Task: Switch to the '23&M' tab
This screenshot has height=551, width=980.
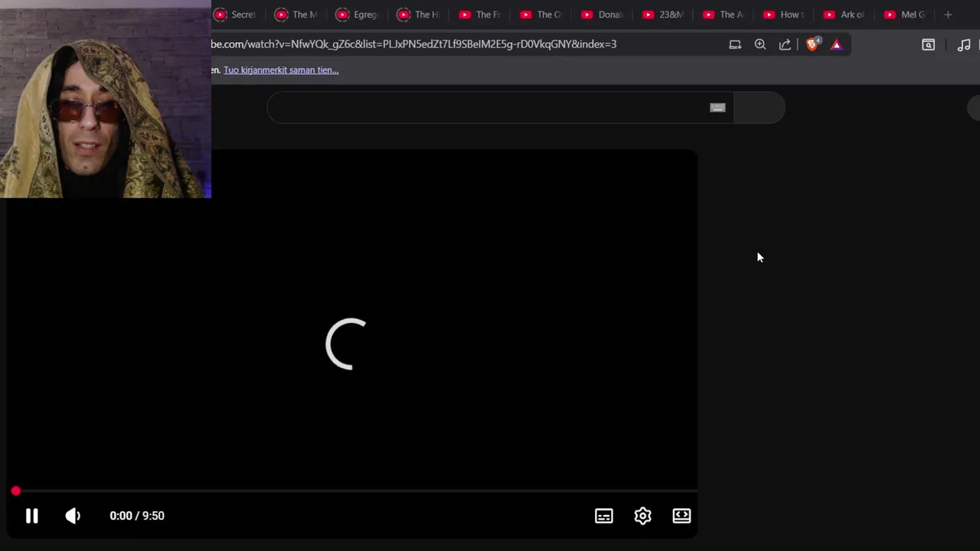Action: pos(664,15)
